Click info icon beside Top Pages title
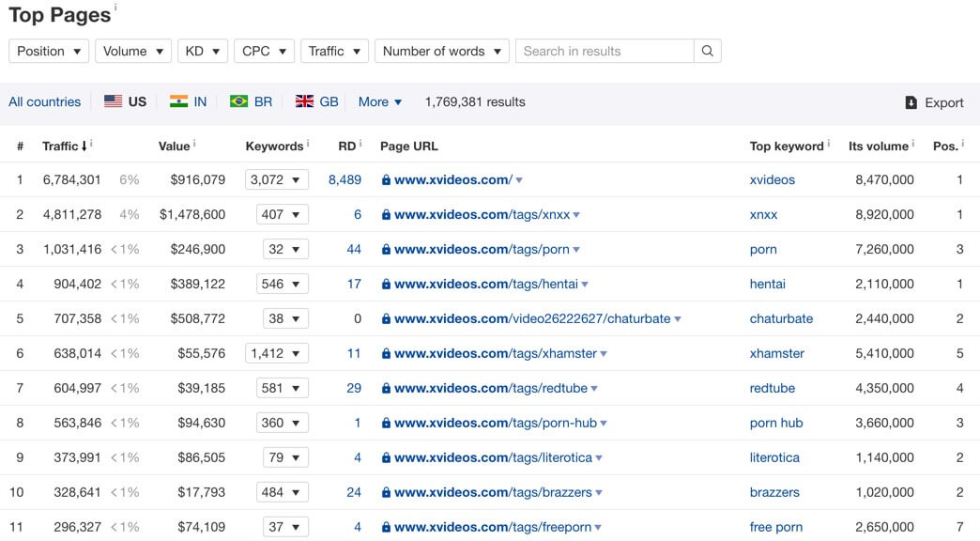Image resolution: width=980 pixels, height=541 pixels. pyautogui.click(x=115, y=8)
